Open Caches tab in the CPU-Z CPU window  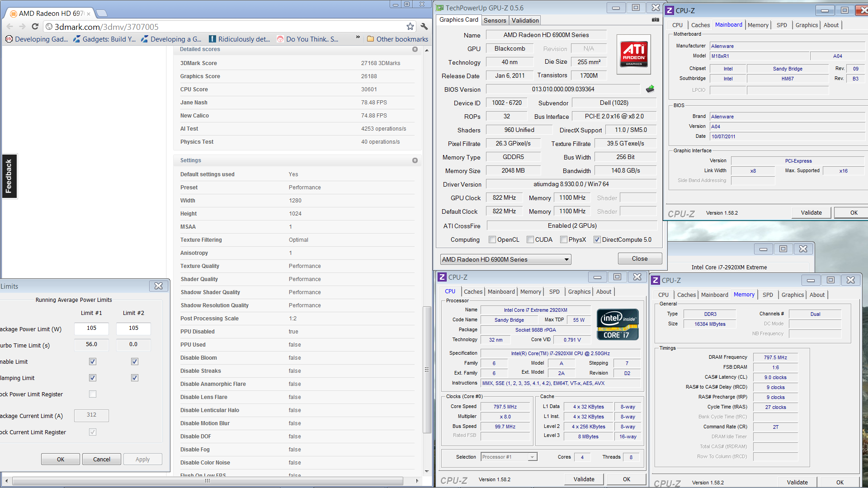pos(473,292)
